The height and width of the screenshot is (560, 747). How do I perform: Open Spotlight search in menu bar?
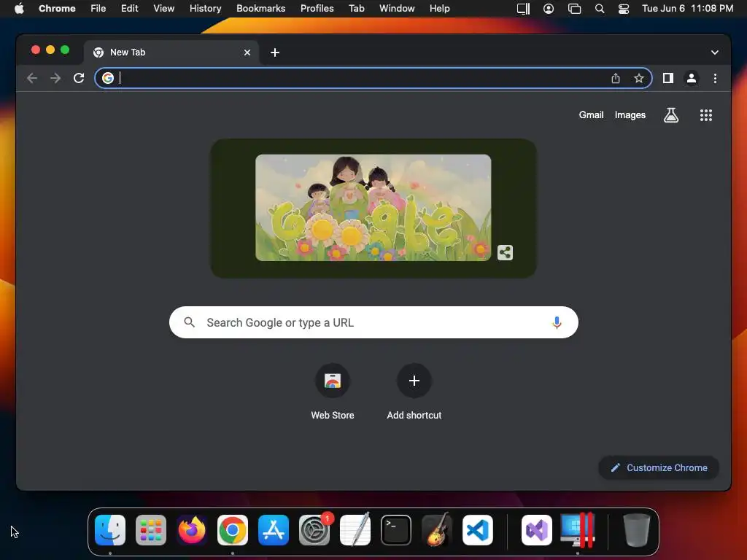click(600, 9)
